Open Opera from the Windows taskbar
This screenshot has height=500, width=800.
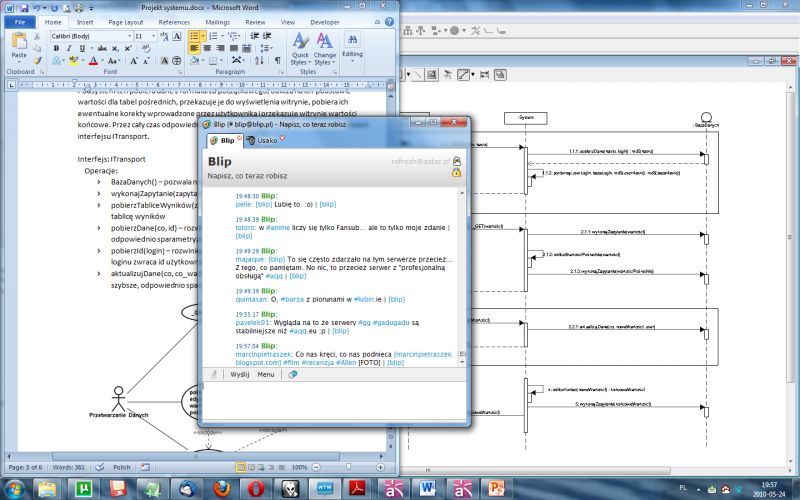click(256, 488)
